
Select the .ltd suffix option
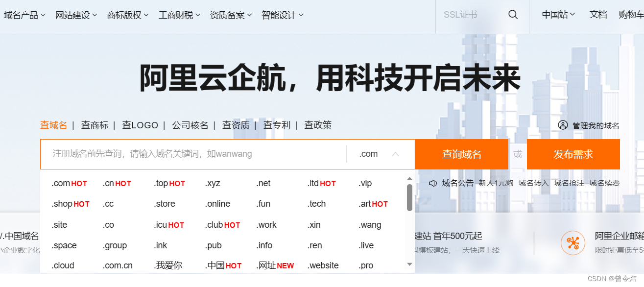(321, 183)
